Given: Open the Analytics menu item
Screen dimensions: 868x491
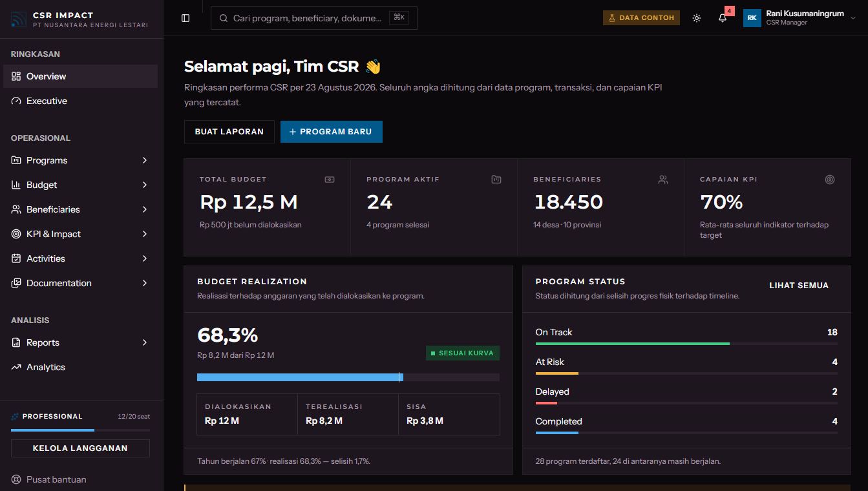Looking at the screenshot, I should coord(81,367).
